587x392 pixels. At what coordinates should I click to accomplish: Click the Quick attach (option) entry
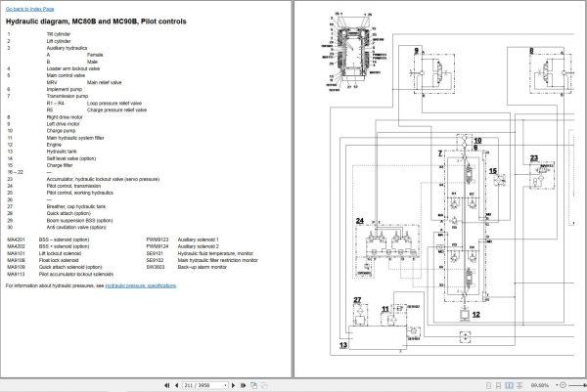point(68,213)
